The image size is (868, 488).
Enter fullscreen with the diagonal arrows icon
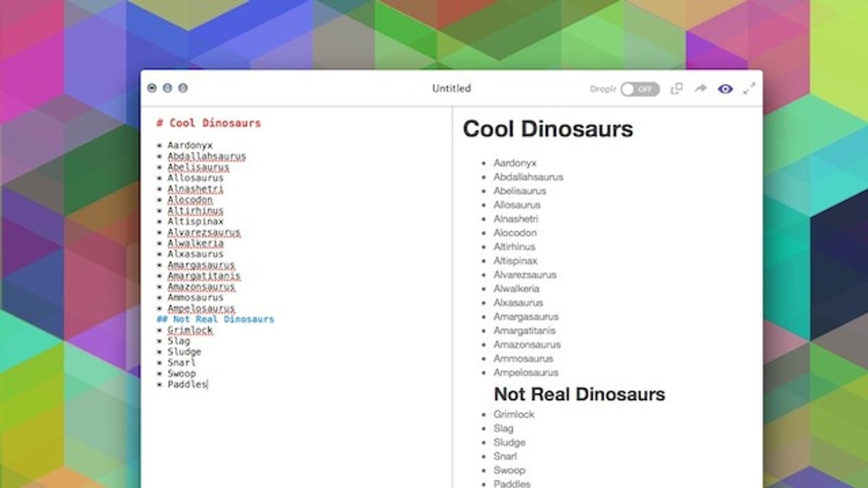click(749, 88)
